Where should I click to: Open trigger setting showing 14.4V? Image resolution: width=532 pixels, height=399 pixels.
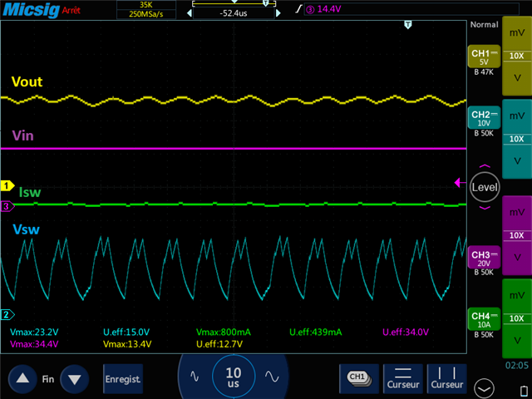pos(411,9)
